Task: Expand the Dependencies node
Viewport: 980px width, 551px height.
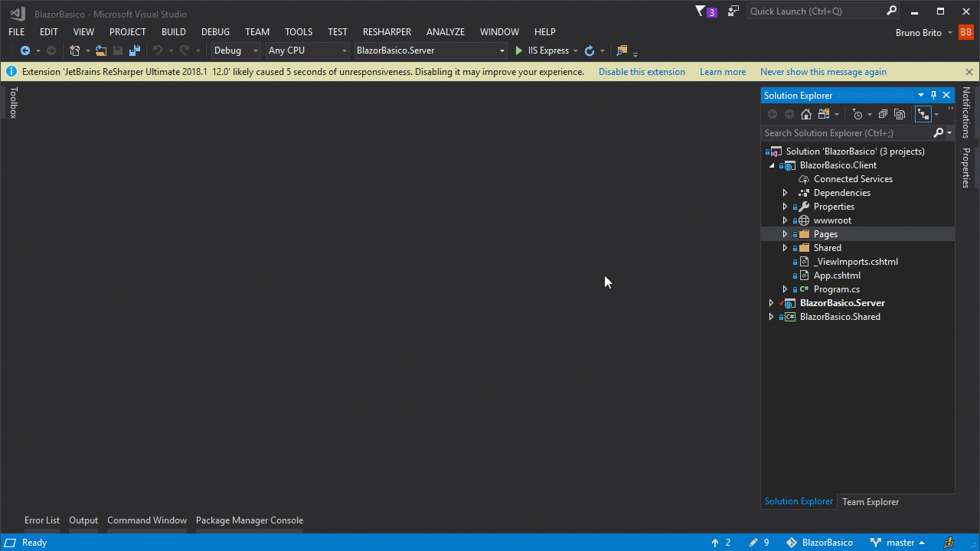Action: (785, 193)
